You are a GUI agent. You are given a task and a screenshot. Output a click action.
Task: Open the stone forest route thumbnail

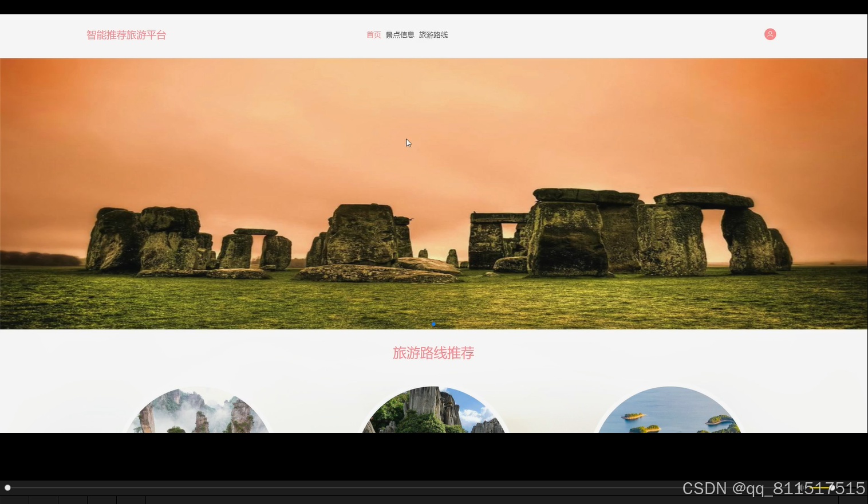click(x=433, y=410)
